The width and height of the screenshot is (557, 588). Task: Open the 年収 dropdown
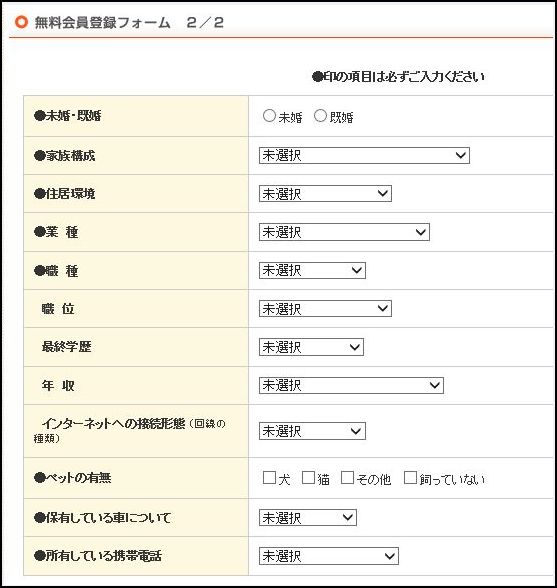point(351,386)
